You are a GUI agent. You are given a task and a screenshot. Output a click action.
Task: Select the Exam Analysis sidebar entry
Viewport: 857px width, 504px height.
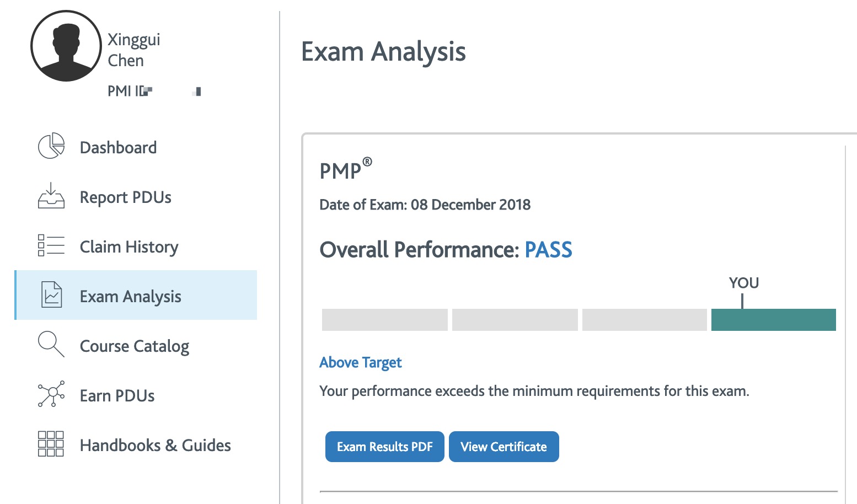pyautogui.click(x=136, y=295)
